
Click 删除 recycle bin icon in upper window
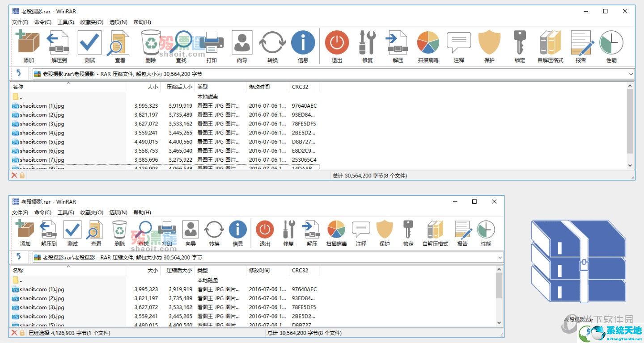pyautogui.click(x=151, y=42)
